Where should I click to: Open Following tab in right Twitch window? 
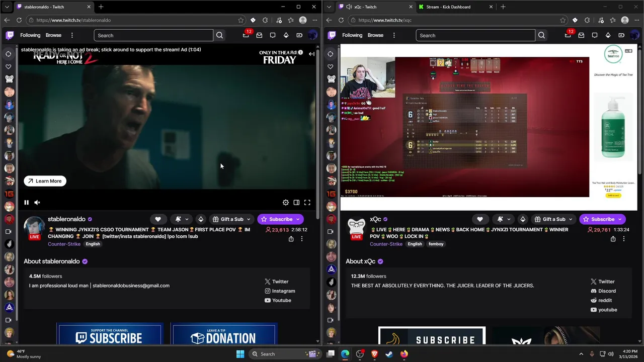352,35
